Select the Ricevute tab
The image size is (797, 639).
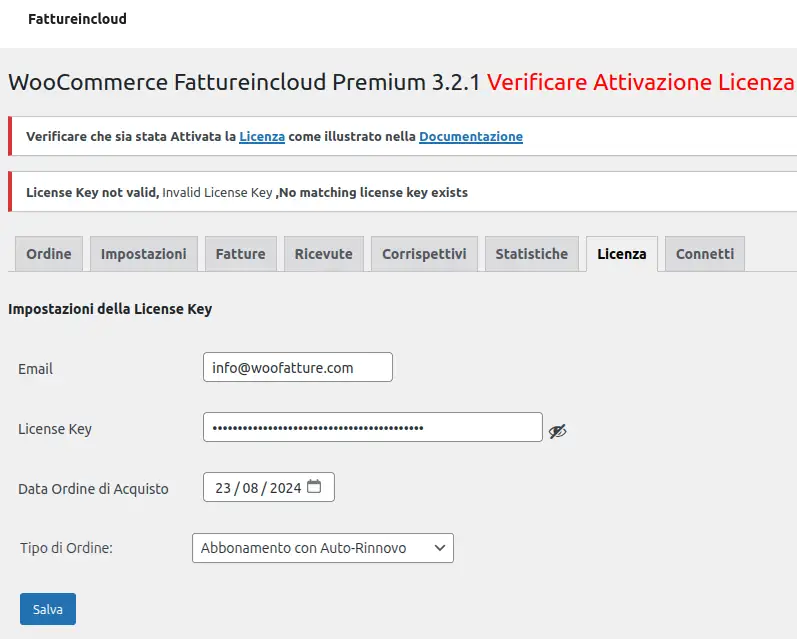tap(324, 254)
